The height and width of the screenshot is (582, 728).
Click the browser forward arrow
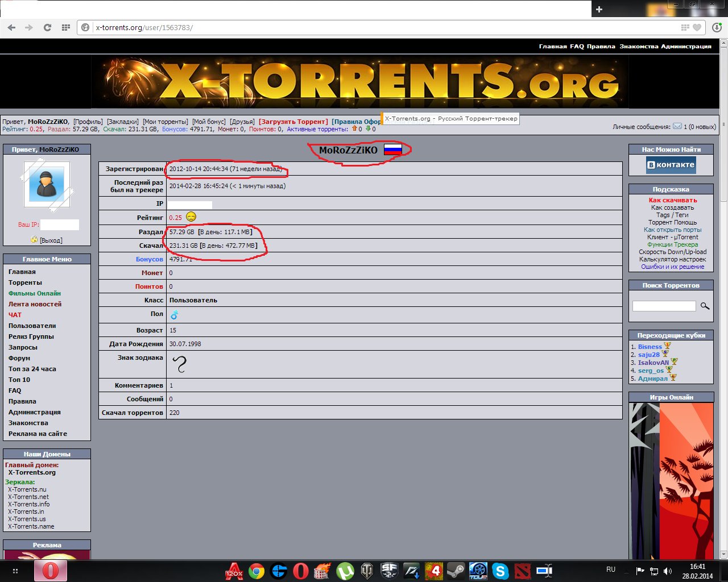(29, 27)
